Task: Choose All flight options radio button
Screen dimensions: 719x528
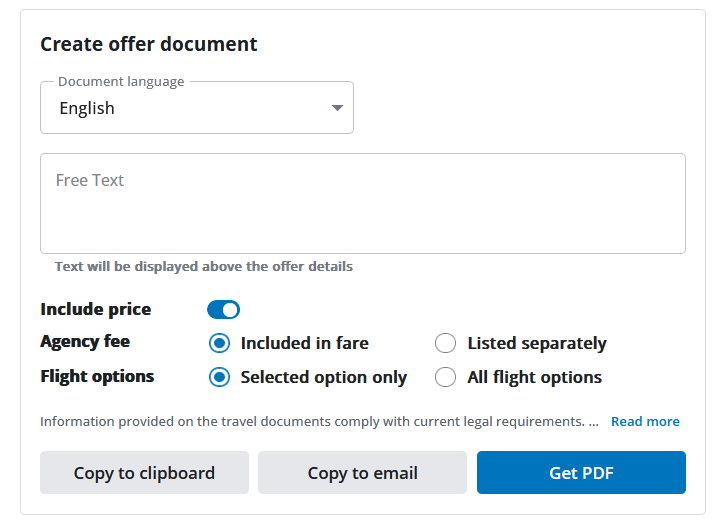Action: (446, 377)
